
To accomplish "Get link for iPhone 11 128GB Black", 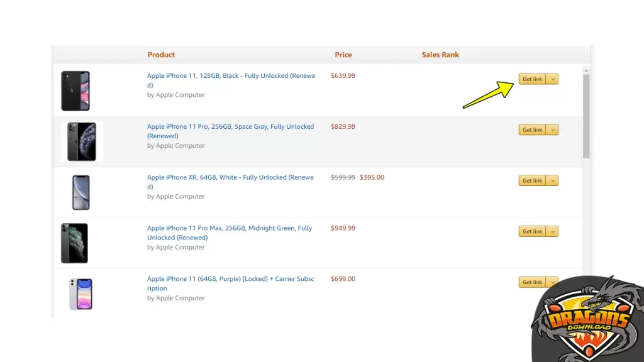I will (x=532, y=79).
